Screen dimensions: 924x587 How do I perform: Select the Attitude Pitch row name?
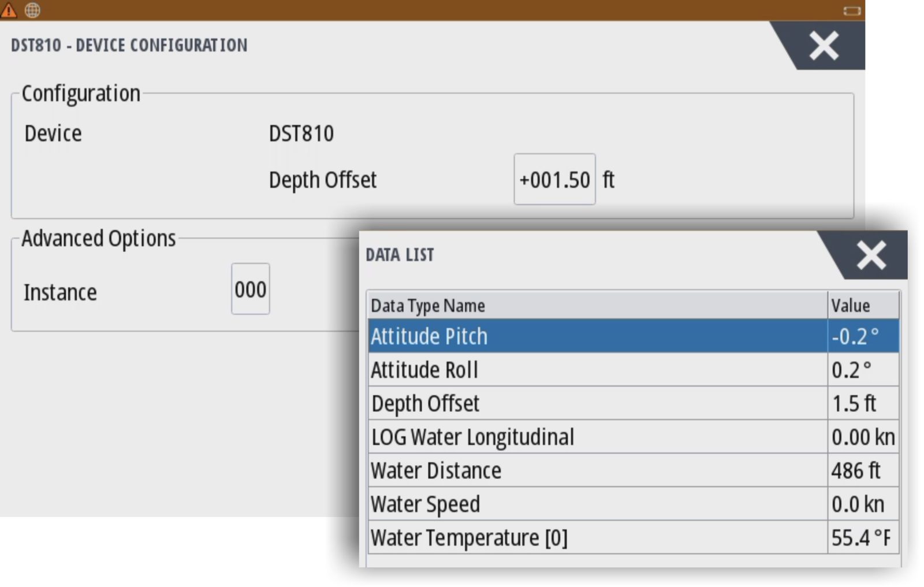pyautogui.click(x=429, y=336)
